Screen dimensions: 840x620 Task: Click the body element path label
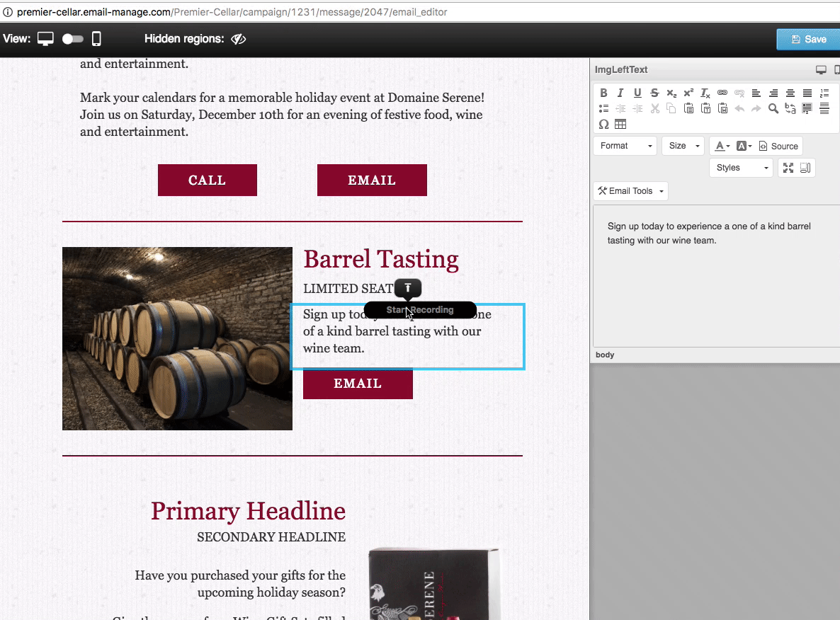[x=605, y=355]
